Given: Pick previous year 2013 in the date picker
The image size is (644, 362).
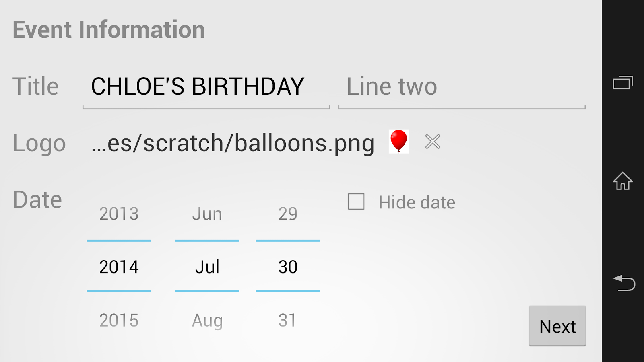Looking at the screenshot, I should pos(119,214).
